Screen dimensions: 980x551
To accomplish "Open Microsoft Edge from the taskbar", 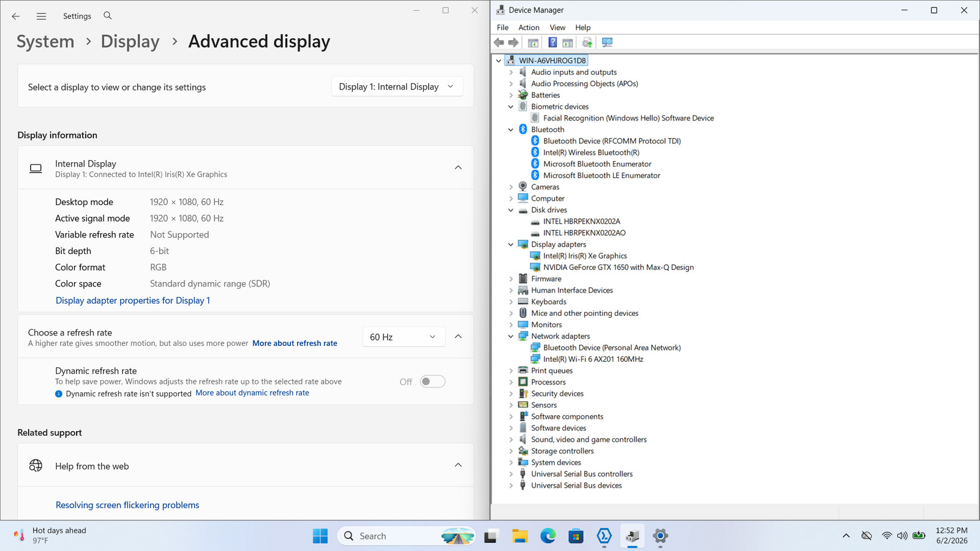I will pyautogui.click(x=548, y=536).
